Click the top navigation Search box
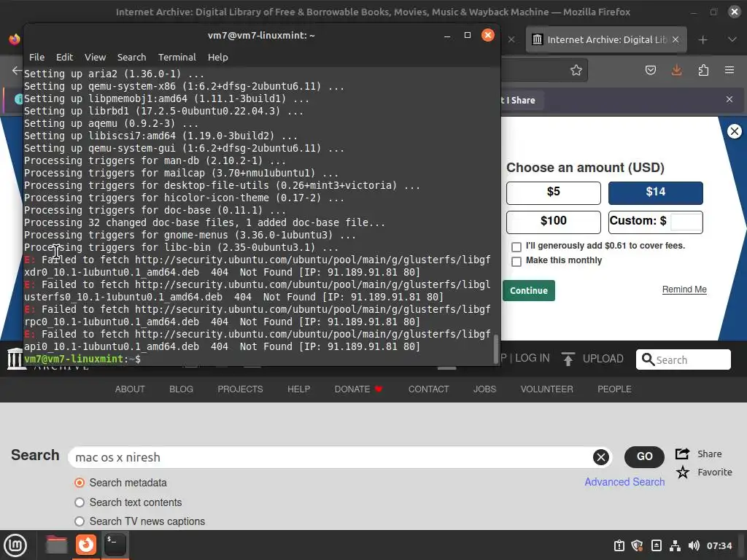Viewport: 747px width, 560px height. 683,359
